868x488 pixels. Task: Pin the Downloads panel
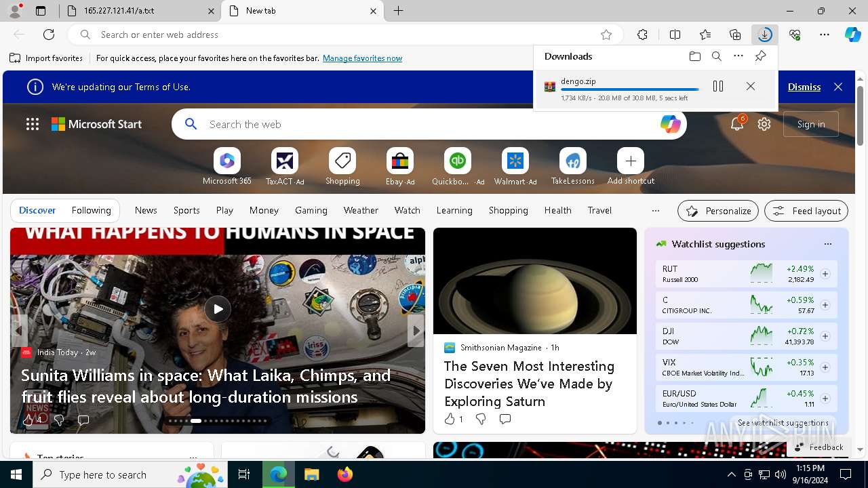click(x=760, y=56)
